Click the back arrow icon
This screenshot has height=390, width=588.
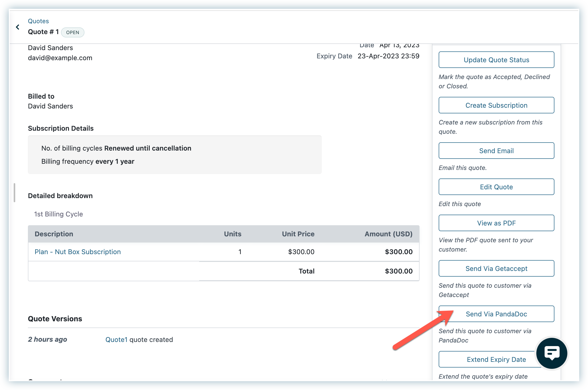tap(18, 27)
